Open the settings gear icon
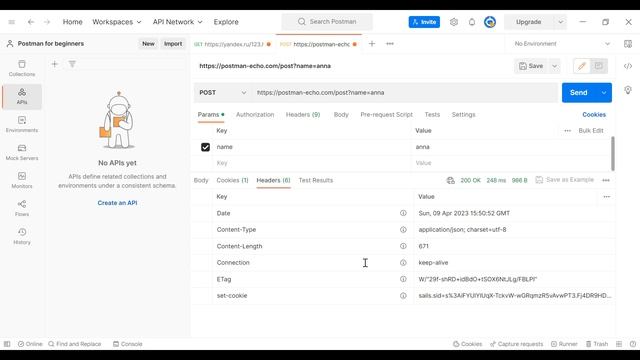Image resolution: width=640 pixels, height=360 pixels. [x=454, y=22]
